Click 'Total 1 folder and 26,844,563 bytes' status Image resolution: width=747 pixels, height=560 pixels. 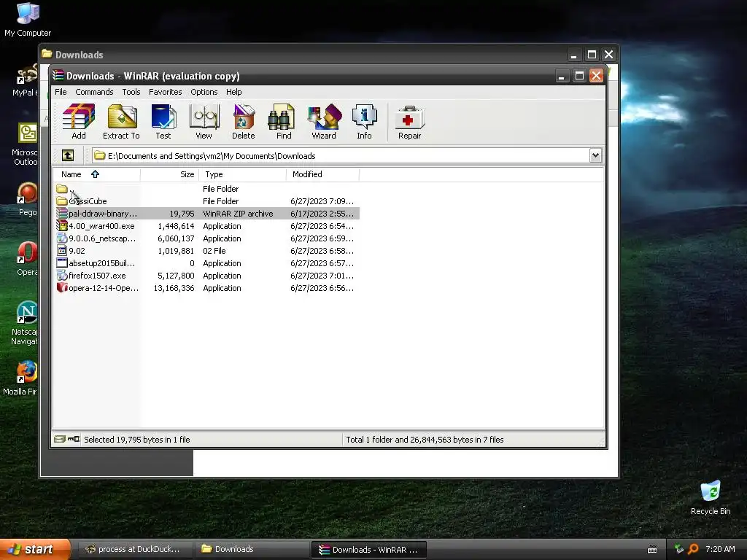point(425,440)
